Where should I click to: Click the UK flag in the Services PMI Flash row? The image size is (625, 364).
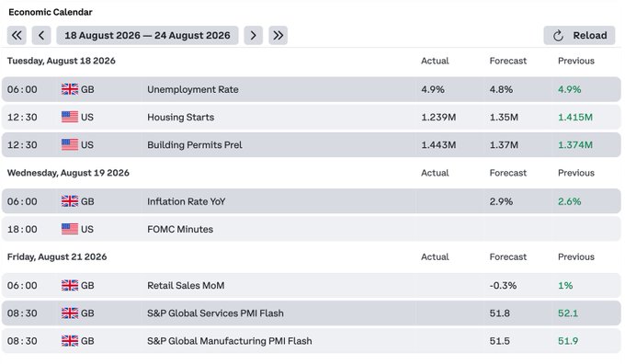70,313
